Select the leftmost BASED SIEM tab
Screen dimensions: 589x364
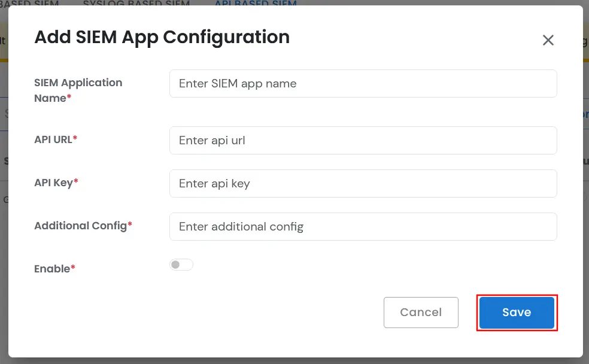[x=28, y=4]
